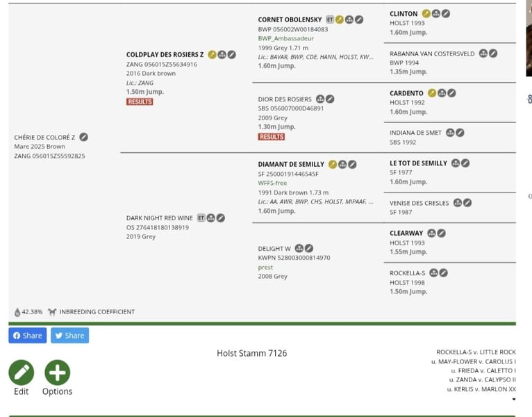Click gold medal icon beside Diamant de Semilly
Image resolution: width=532 pixels, height=417 pixels.
pyautogui.click(x=333, y=164)
